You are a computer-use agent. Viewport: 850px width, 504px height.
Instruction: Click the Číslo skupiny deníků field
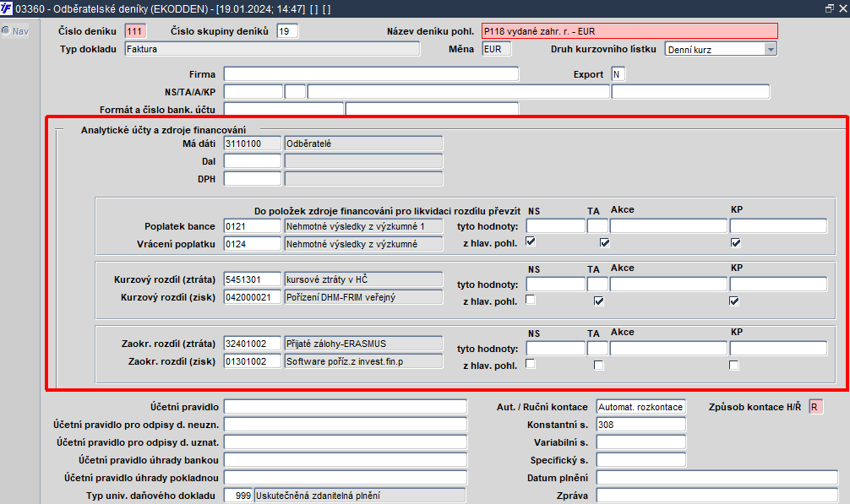287,31
